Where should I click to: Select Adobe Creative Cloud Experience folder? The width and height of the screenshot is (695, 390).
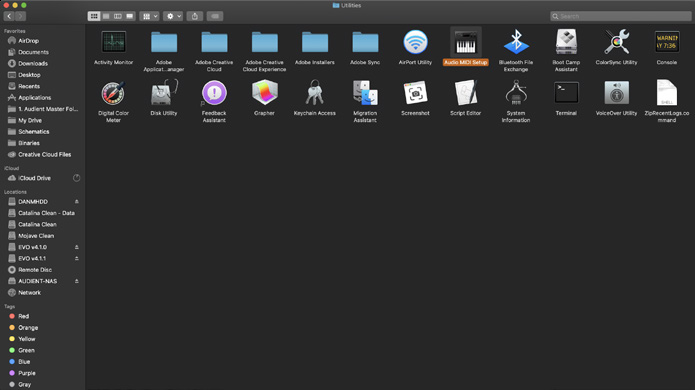click(265, 43)
